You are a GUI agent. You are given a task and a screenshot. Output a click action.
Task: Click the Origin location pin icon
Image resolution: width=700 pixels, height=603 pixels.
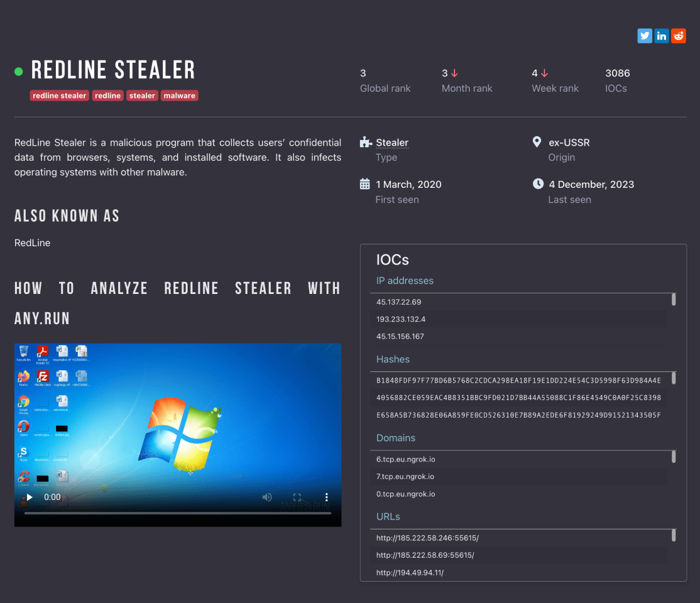537,142
